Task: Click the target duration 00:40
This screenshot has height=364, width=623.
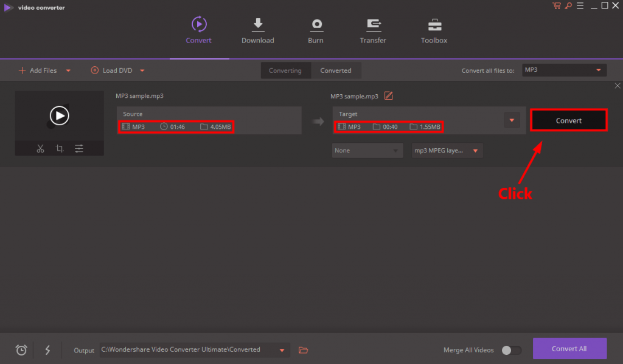Action: 390,126
